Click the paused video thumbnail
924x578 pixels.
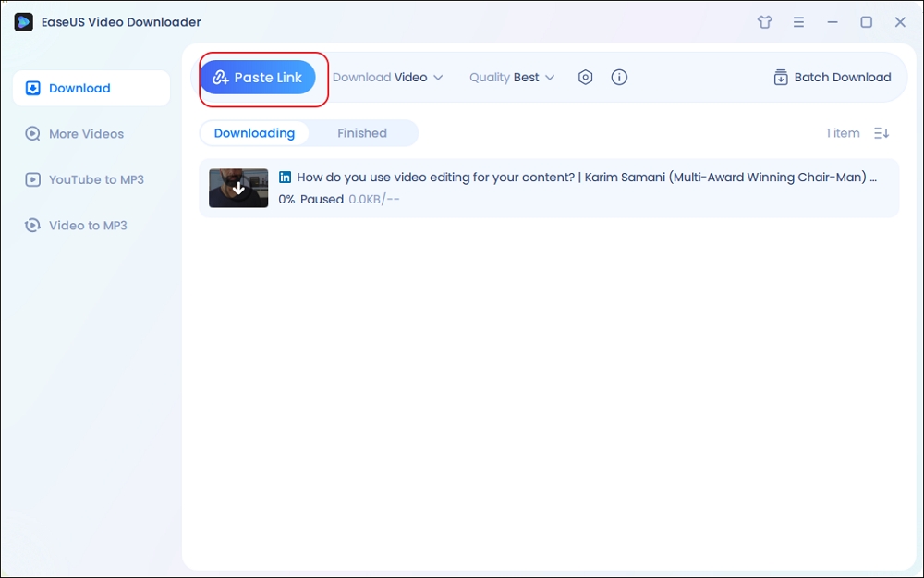point(238,188)
